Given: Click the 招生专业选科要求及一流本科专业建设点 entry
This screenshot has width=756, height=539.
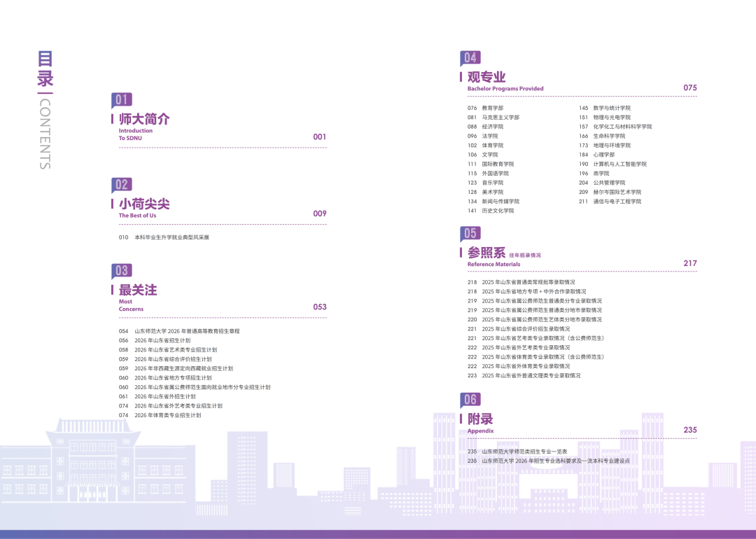Looking at the screenshot, I should pos(549,461).
